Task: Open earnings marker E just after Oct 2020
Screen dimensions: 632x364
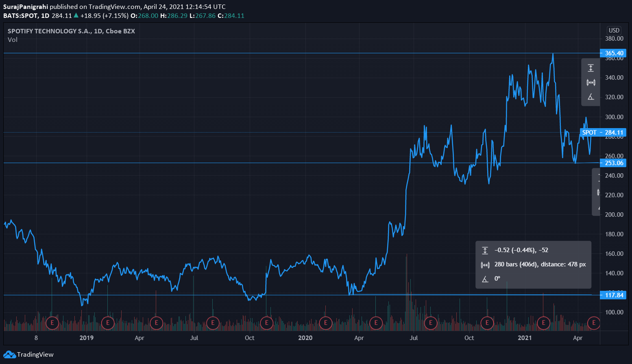Action: click(x=487, y=323)
